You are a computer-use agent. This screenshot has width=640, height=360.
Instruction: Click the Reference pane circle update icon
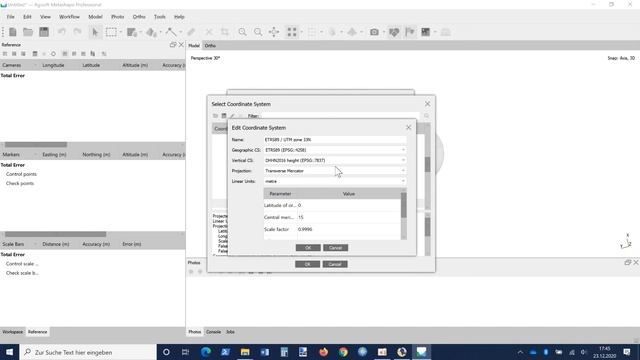click(x=53, y=53)
